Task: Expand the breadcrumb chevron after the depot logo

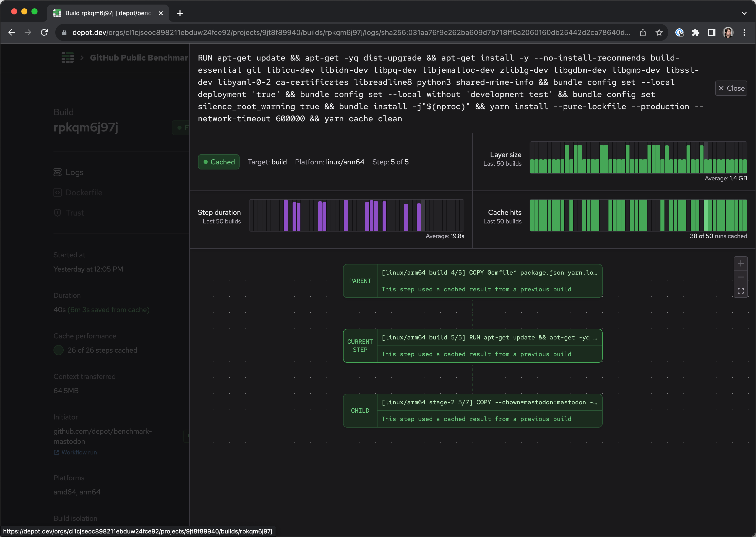Action: click(82, 57)
